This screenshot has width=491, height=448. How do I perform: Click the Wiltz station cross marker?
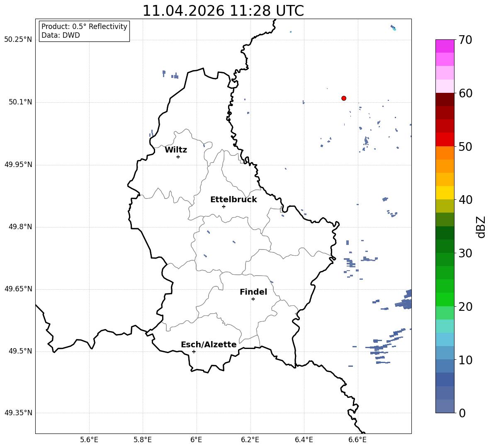tap(178, 157)
